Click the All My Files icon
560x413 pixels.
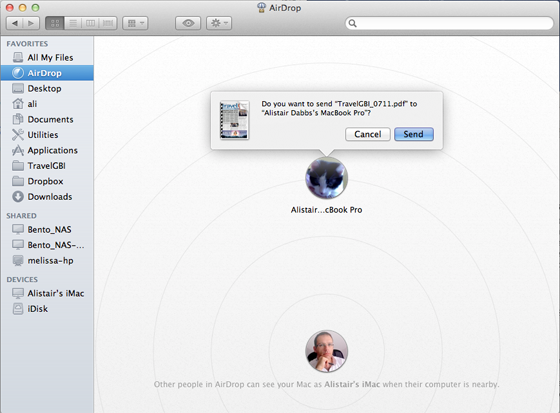click(18, 58)
